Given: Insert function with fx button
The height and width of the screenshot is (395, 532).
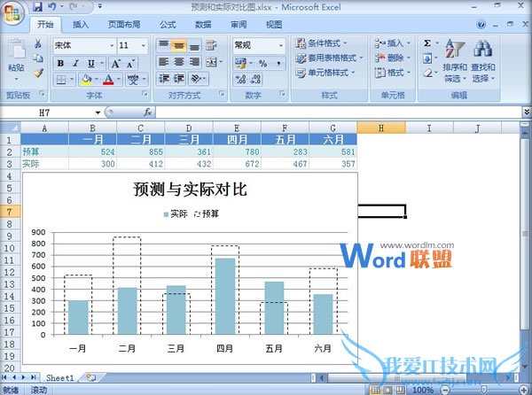Looking at the screenshot, I should [x=147, y=112].
